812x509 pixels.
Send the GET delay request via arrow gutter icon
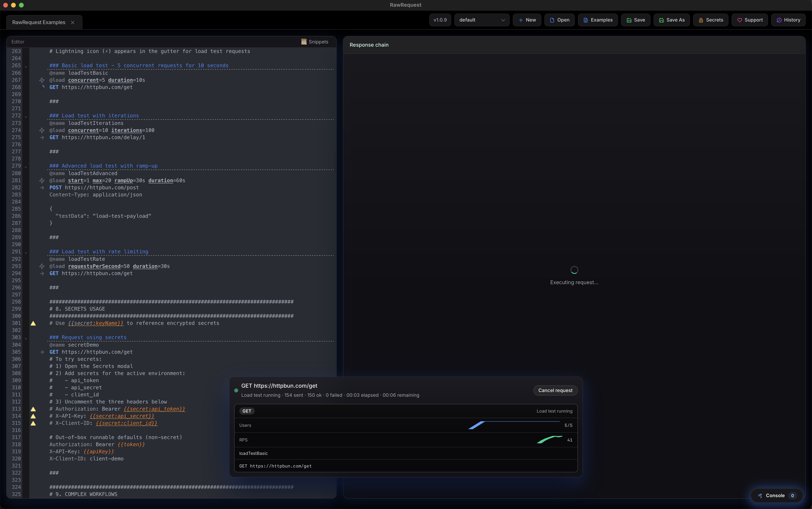(x=42, y=137)
